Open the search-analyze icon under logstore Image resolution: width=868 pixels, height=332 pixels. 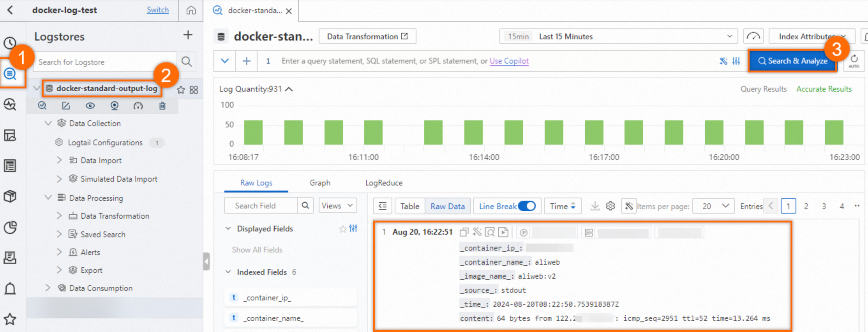pos(42,106)
